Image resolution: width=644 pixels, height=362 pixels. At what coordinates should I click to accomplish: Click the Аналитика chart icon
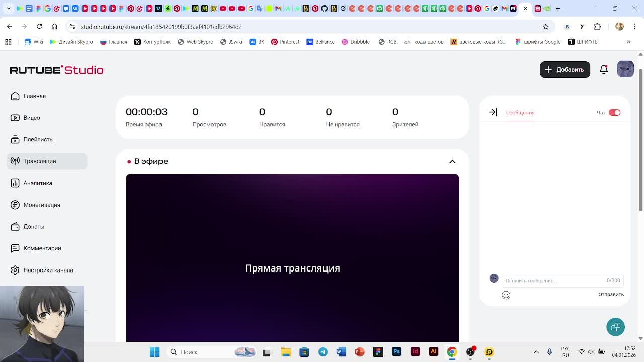15,183
